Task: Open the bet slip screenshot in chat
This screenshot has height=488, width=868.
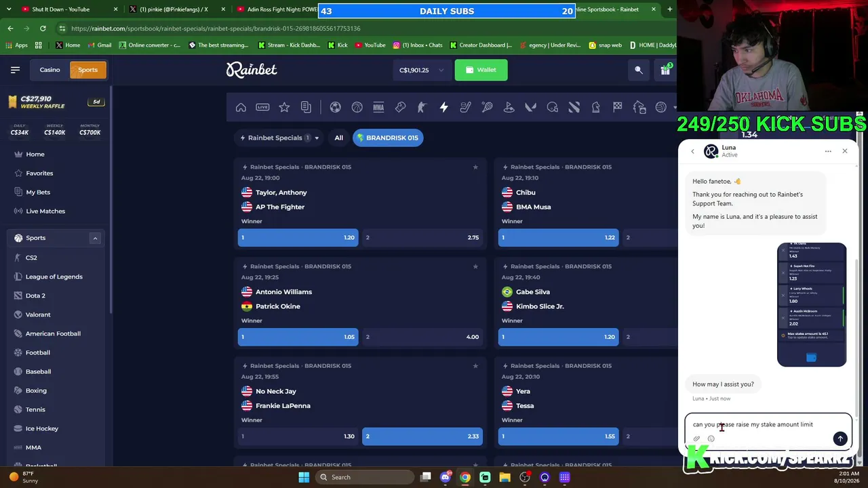Action: 812,304
